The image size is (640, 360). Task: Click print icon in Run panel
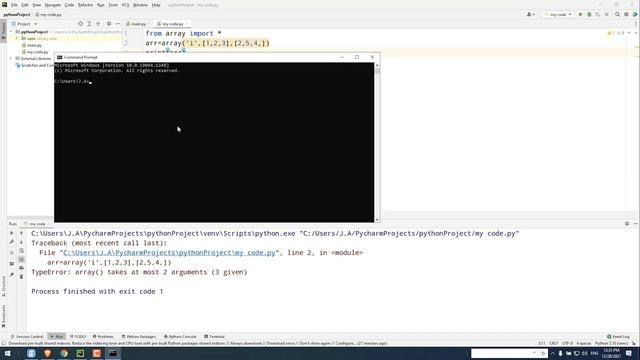pos(21,268)
